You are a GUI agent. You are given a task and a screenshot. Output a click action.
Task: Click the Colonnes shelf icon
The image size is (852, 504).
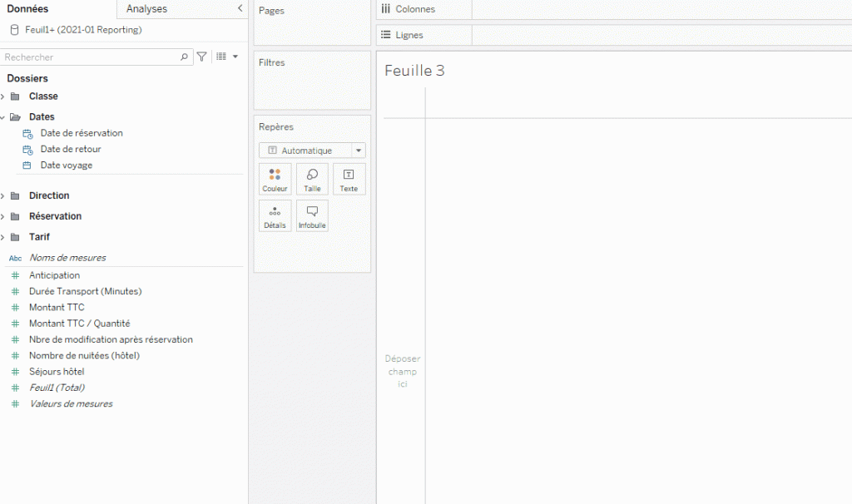click(x=386, y=8)
